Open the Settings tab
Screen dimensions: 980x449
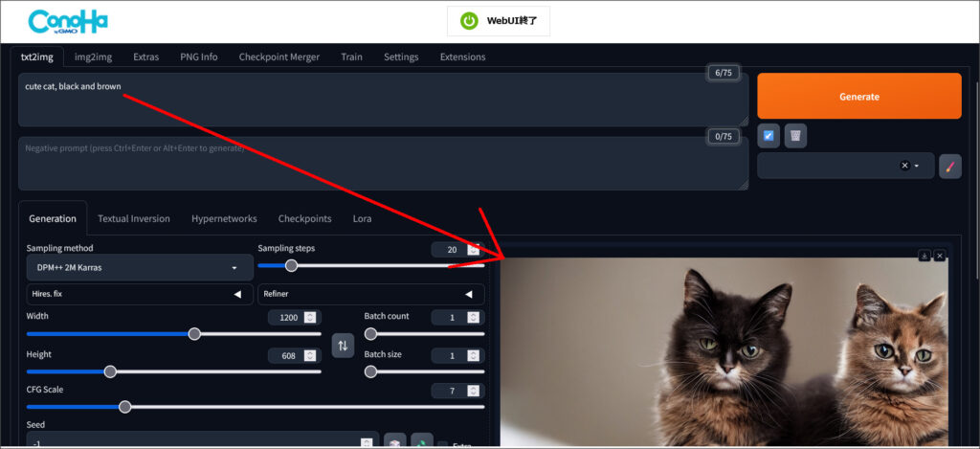[x=401, y=56]
